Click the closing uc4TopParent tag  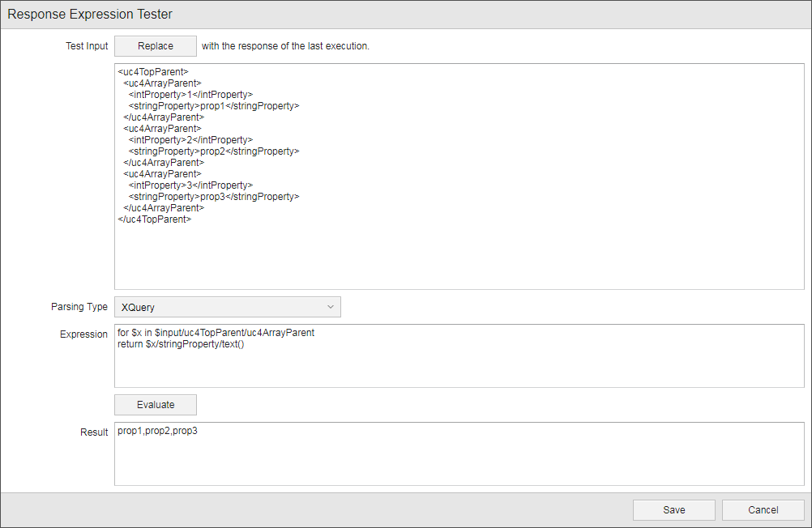point(154,219)
